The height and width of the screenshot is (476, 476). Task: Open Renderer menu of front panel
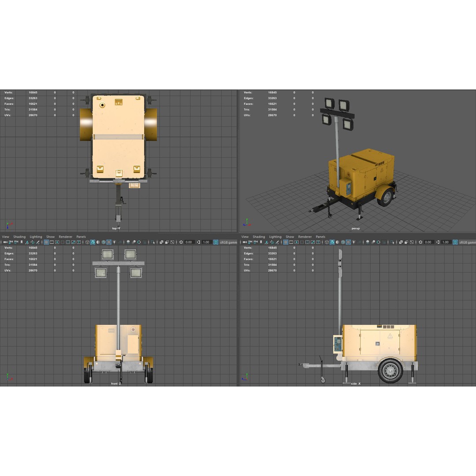click(66, 237)
